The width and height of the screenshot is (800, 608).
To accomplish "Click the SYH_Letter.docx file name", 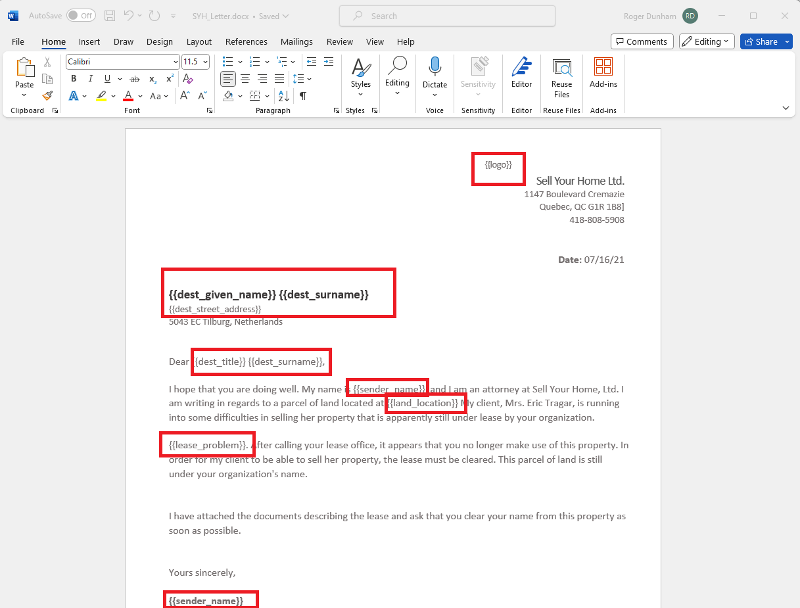I will [220, 16].
